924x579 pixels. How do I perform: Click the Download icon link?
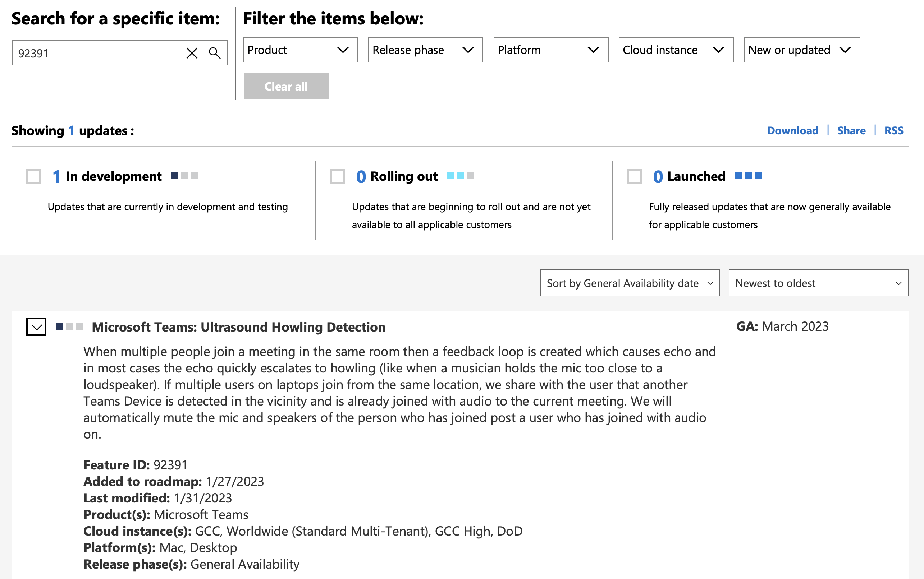(792, 129)
